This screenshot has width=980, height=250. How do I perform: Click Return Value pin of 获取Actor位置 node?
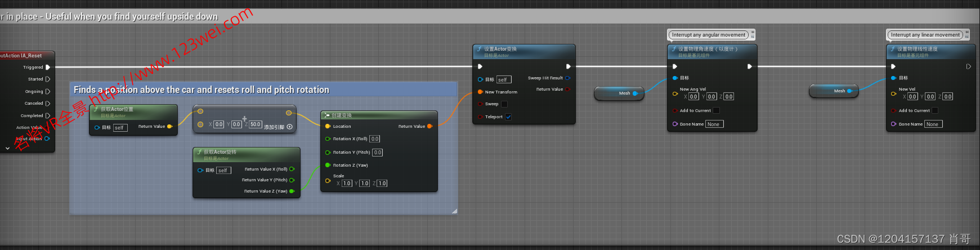click(170, 127)
